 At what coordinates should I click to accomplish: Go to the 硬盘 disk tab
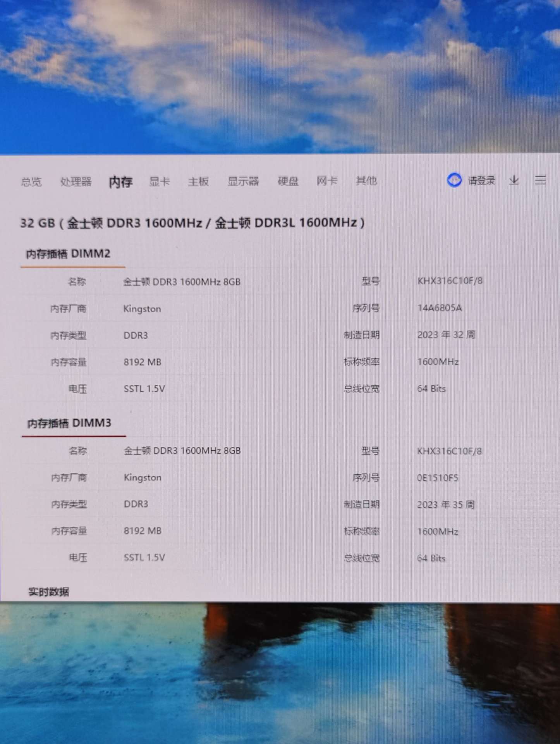click(x=288, y=181)
